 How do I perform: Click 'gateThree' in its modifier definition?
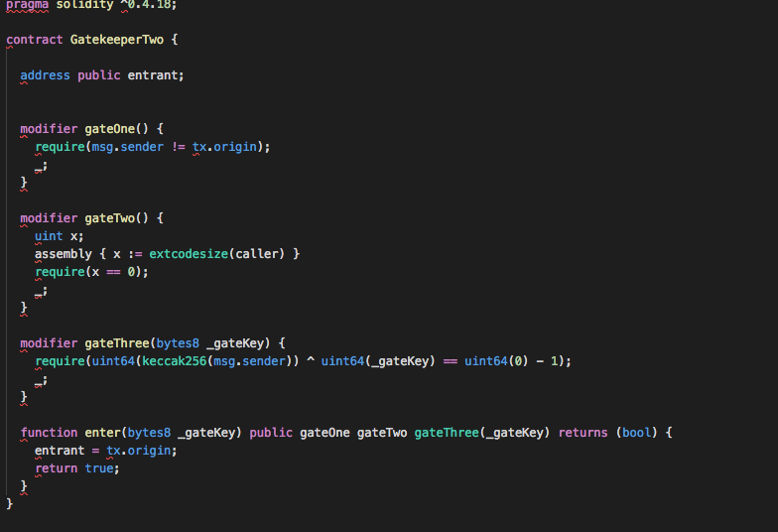tap(117, 343)
